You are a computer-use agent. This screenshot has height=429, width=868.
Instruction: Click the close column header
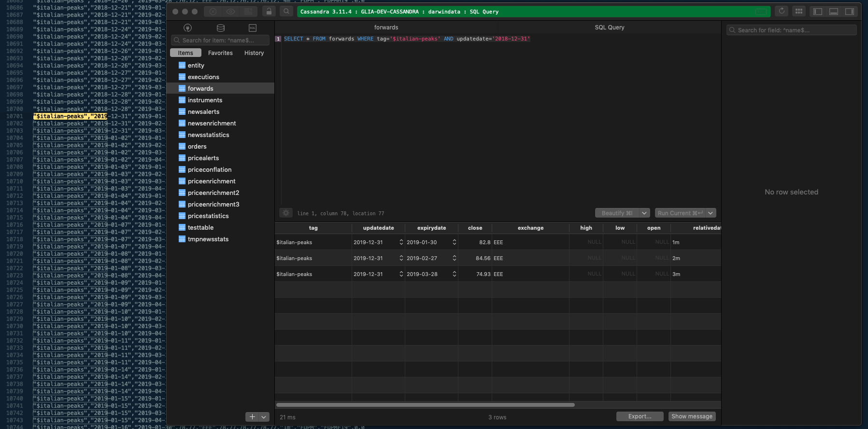tap(475, 228)
